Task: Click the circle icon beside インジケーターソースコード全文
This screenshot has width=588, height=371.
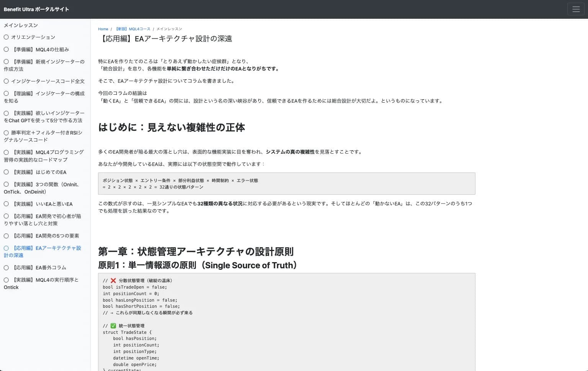Action: 6,81
